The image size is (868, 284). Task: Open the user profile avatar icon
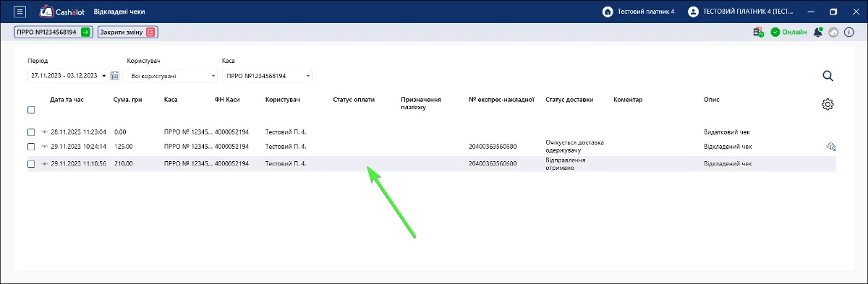[x=693, y=12]
